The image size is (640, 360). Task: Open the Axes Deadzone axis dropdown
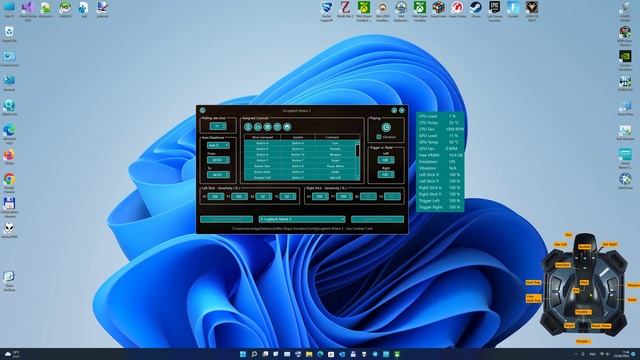pos(218,145)
